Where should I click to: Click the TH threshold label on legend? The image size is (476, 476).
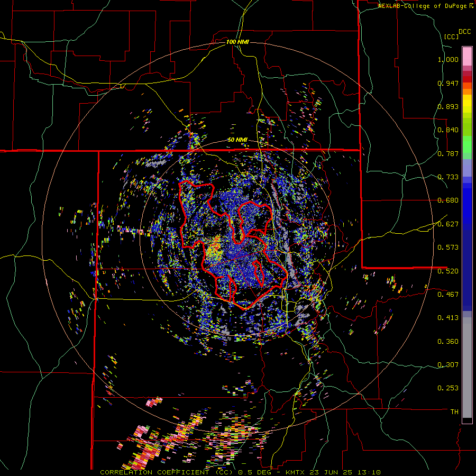point(454,412)
